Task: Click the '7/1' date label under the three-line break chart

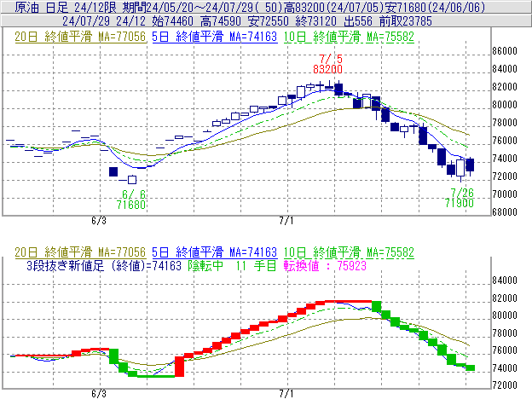Action: point(286,394)
